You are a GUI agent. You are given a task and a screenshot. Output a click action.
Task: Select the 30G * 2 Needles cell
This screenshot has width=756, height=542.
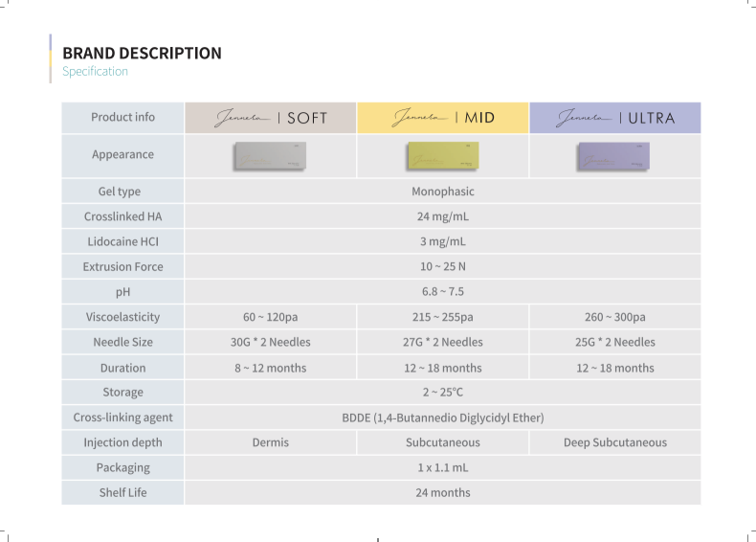[x=271, y=342]
